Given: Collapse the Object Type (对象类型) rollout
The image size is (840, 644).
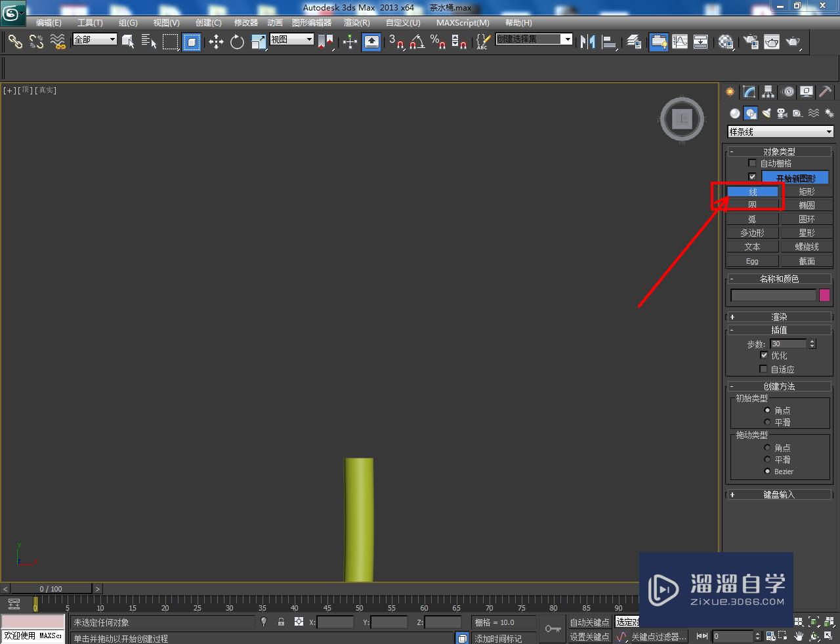Looking at the screenshot, I should pyautogui.click(x=779, y=151).
